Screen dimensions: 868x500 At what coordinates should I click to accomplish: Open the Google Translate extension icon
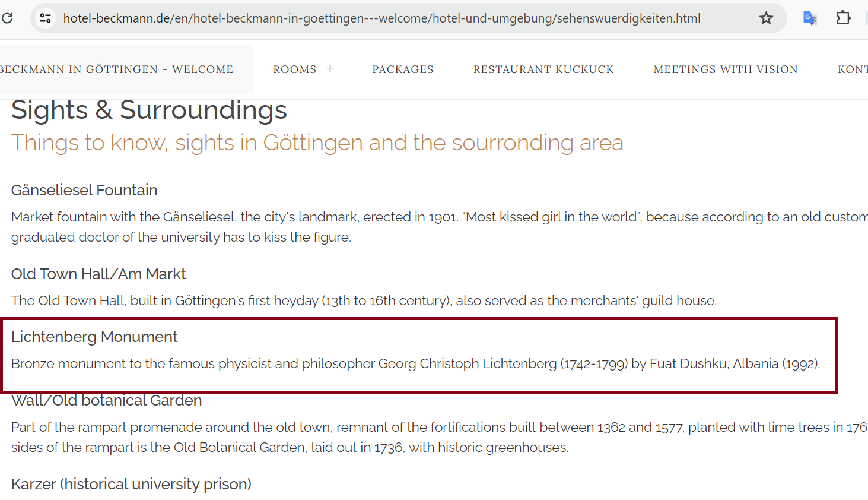point(810,18)
